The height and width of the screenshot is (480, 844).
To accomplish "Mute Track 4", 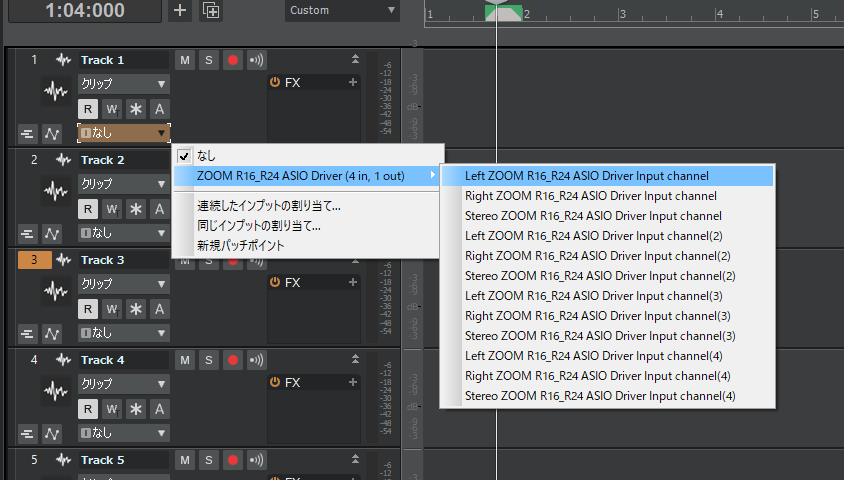I will [x=185, y=360].
